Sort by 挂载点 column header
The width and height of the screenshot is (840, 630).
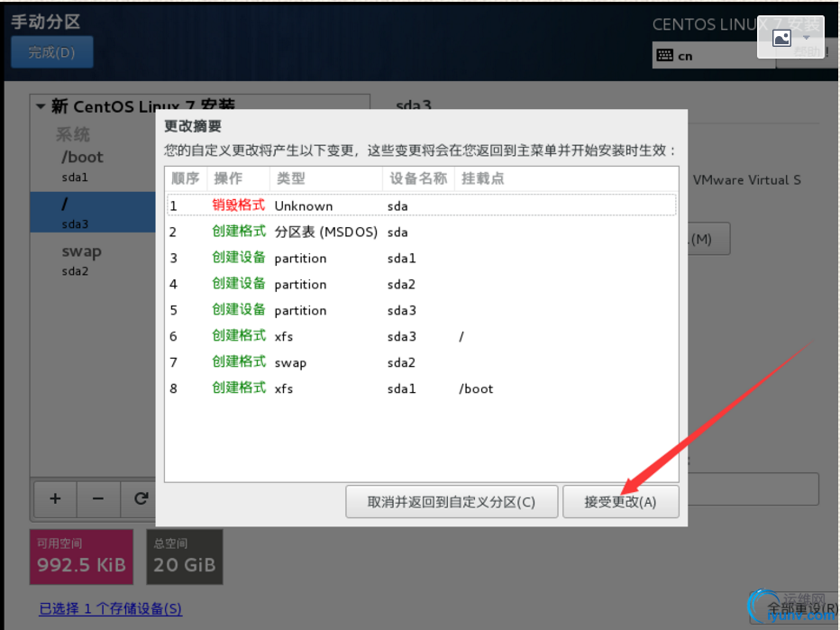tap(566, 178)
